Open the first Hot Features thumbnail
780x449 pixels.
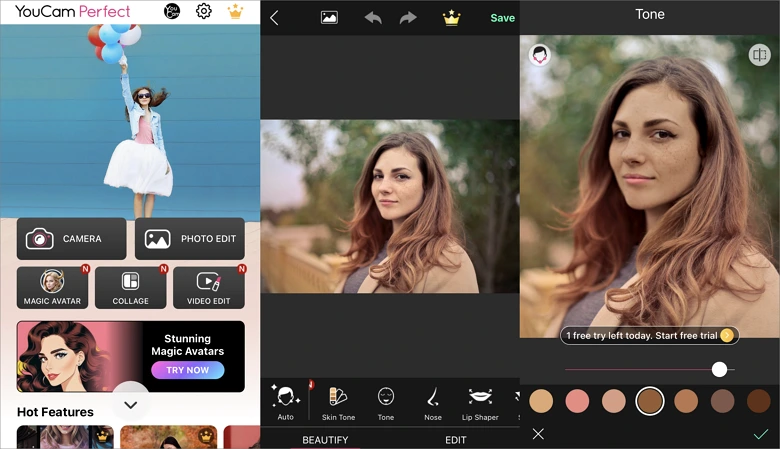click(x=65, y=437)
